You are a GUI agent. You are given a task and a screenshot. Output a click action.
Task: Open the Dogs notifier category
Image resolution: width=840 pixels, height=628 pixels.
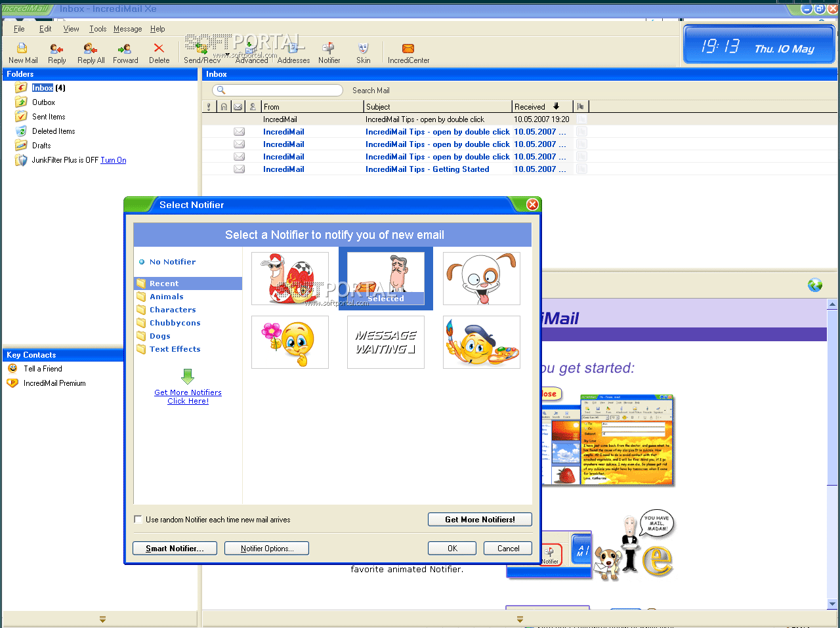(160, 336)
